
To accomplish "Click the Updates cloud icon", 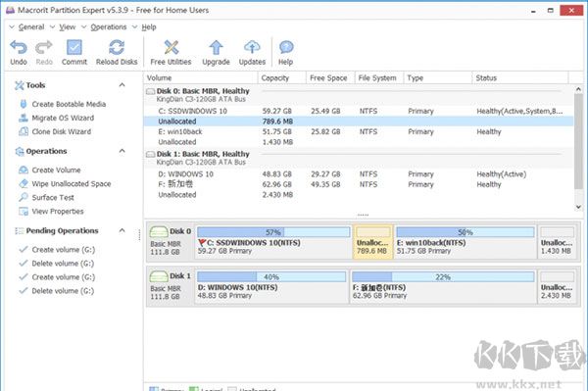I will tap(252, 48).
